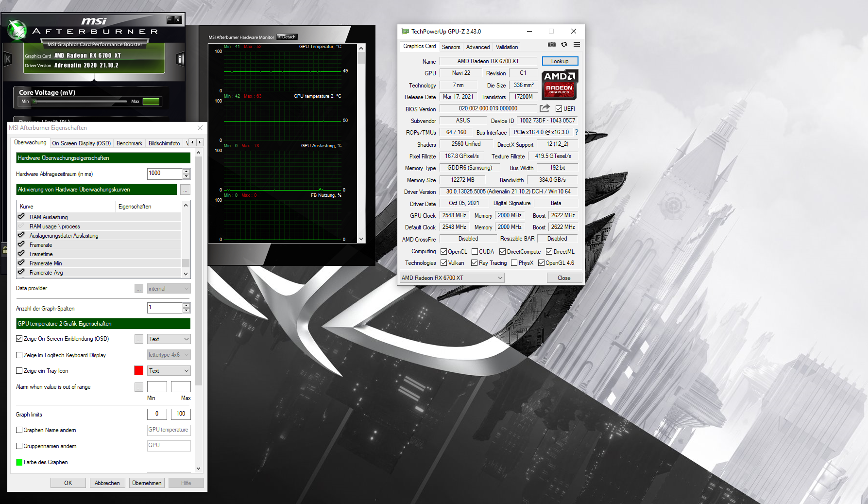Click the MSI Afterburner info button

tap(180, 59)
